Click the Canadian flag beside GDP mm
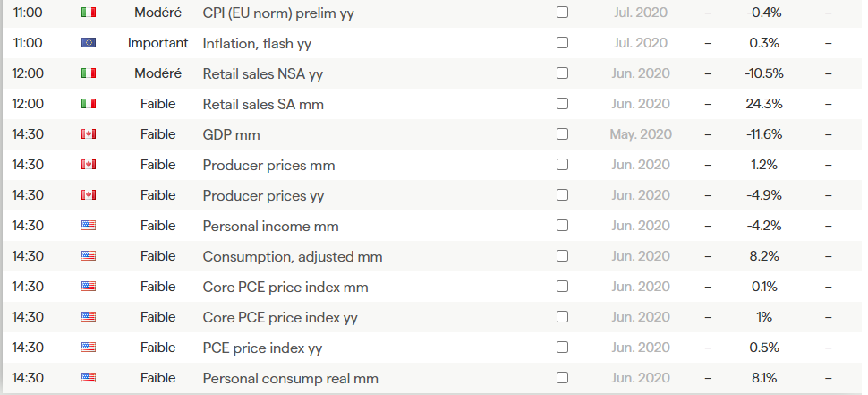 (89, 134)
